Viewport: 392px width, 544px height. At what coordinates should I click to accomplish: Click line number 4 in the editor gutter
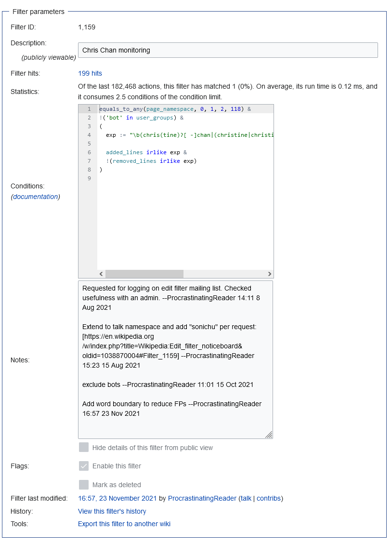click(x=89, y=135)
